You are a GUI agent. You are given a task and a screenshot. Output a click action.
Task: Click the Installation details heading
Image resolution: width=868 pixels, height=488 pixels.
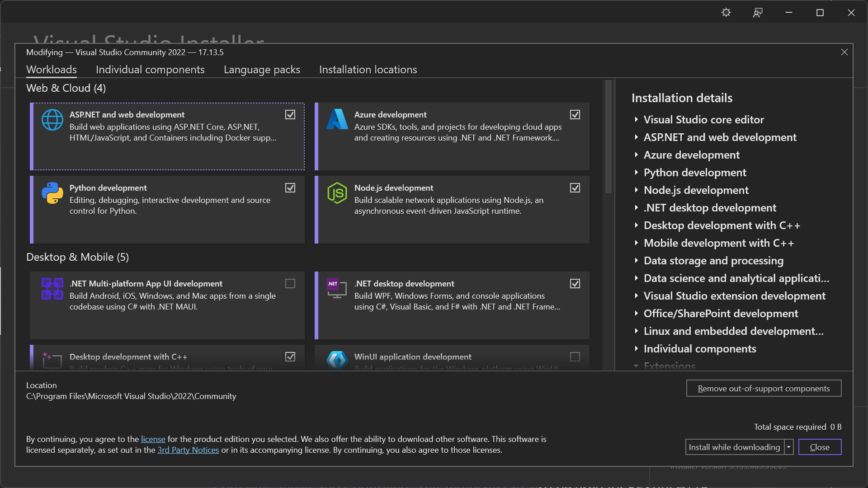pos(682,98)
